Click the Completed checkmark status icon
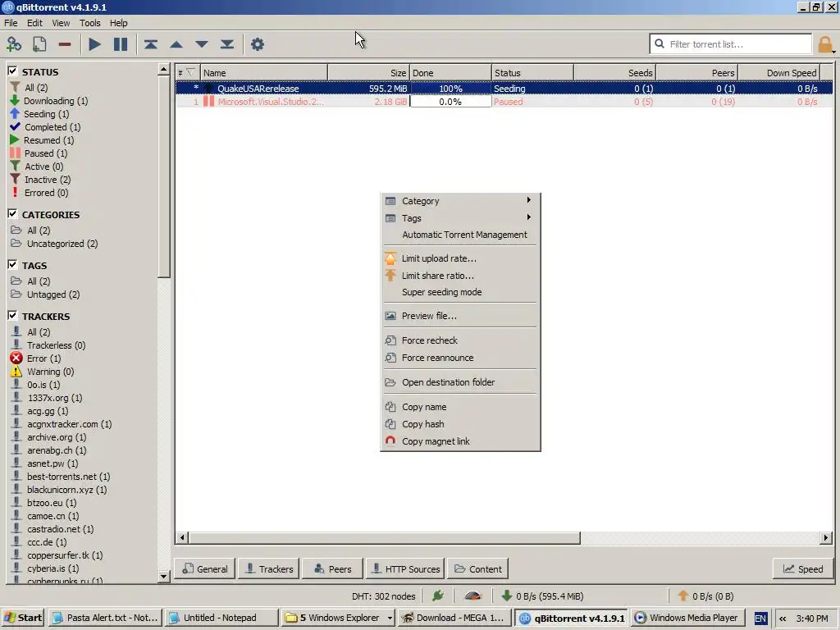The width and height of the screenshot is (840, 630). point(15,126)
